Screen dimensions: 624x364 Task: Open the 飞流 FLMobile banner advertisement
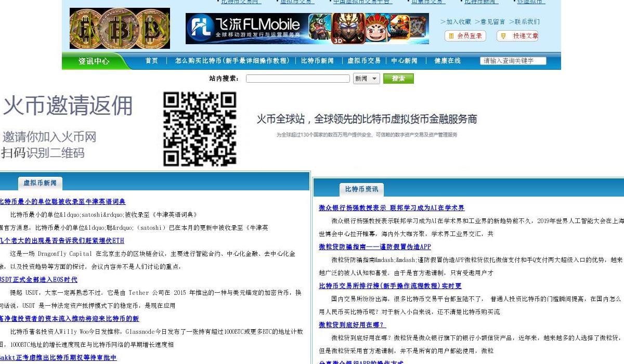(307, 29)
